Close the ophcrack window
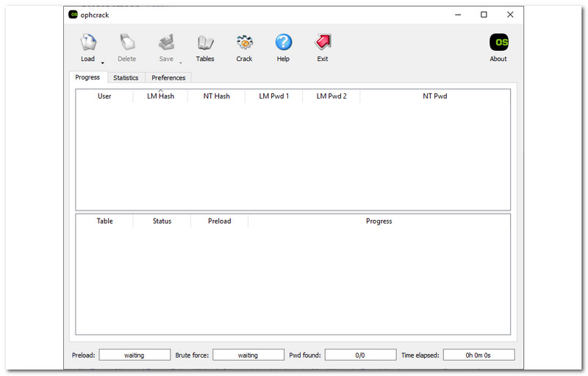 coord(510,15)
